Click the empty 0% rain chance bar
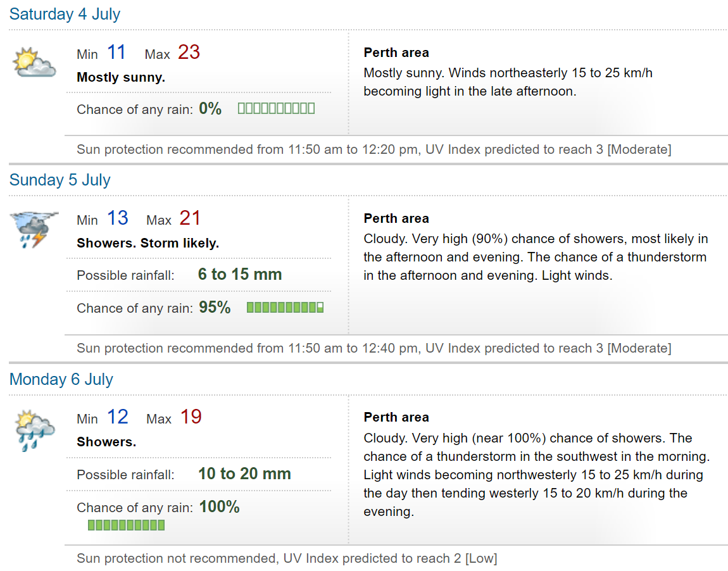Screen dimensions: 728x571 [276, 109]
